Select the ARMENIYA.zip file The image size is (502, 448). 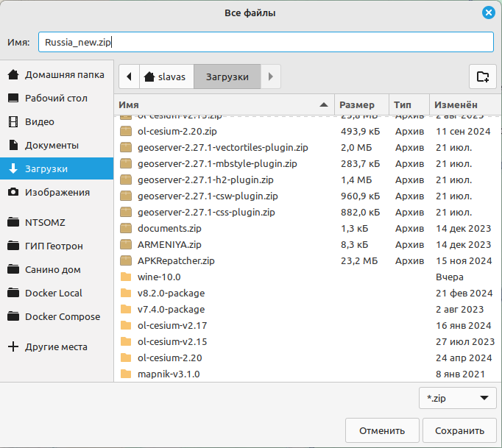click(x=169, y=244)
